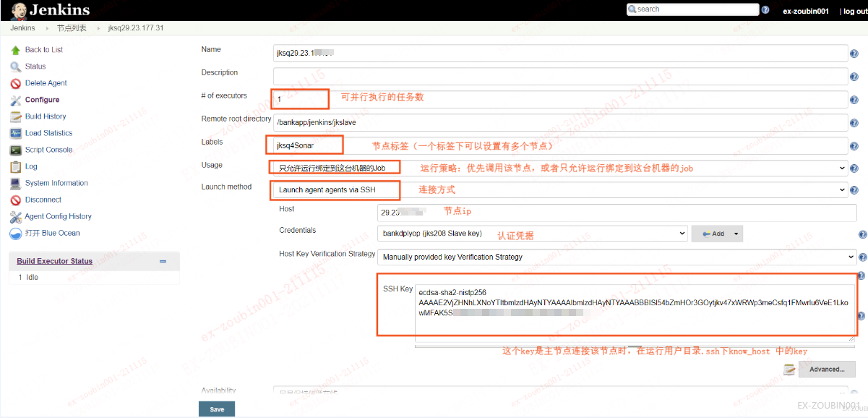Screen dimensions: 868x418
Task: Click the Disconnect icon
Action: tap(16, 200)
